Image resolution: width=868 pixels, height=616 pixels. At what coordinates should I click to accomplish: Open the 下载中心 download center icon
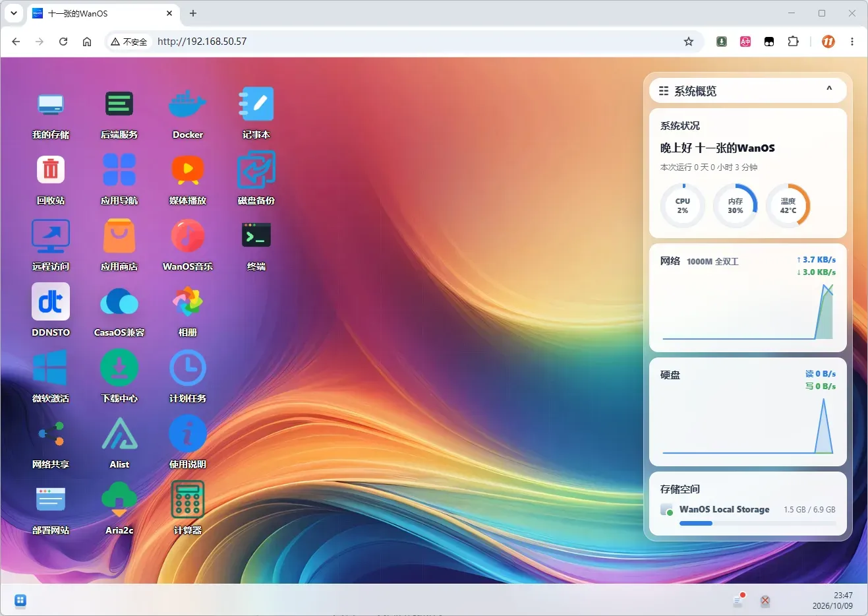(119, 368)
